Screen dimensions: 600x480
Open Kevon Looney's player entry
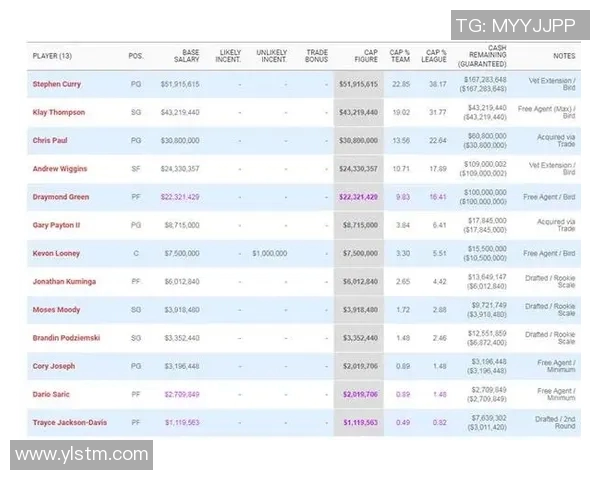click(56, 254)
